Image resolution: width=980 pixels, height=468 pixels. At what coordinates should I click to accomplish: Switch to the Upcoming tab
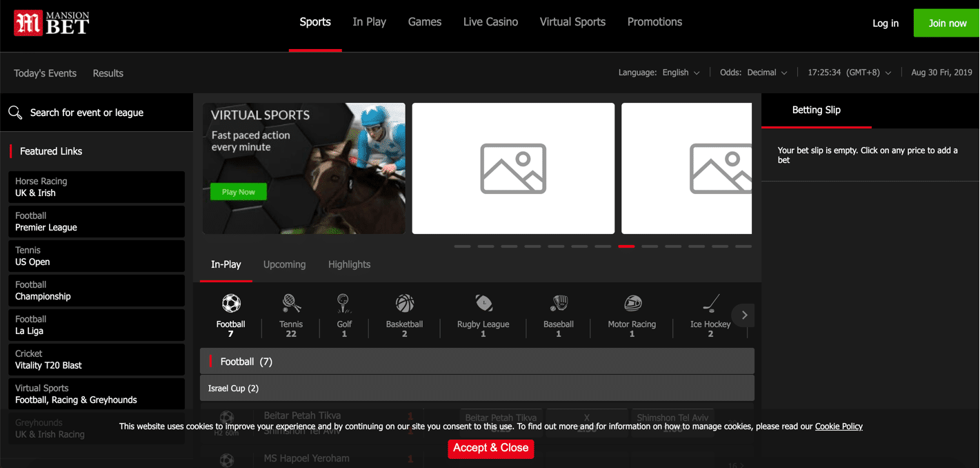click(x=284, y=264)
